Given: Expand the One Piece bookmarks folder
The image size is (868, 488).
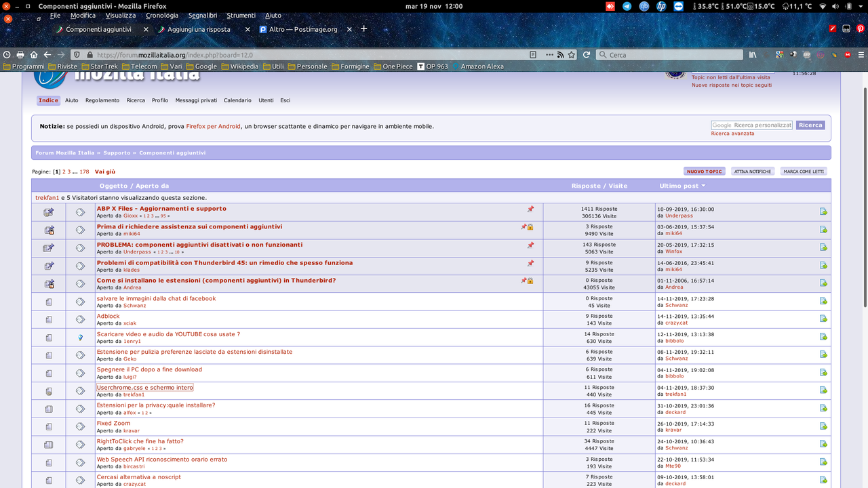Looking at the screenshot, I should [393, 66].
